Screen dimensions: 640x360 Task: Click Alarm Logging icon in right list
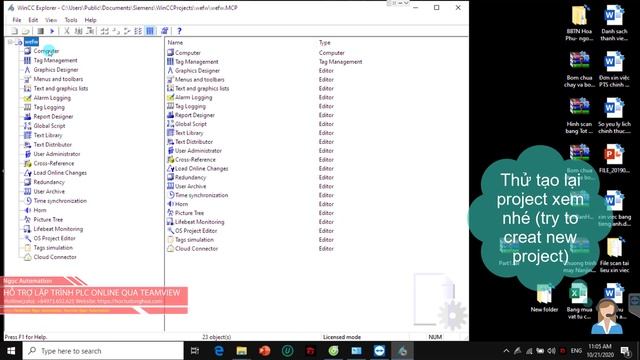(171, 97)
